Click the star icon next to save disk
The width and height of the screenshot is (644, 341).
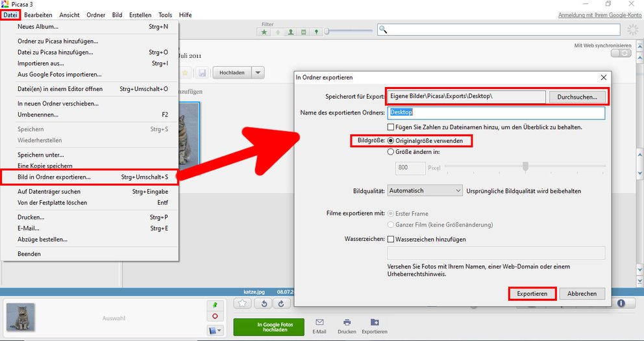pos(185,73)
